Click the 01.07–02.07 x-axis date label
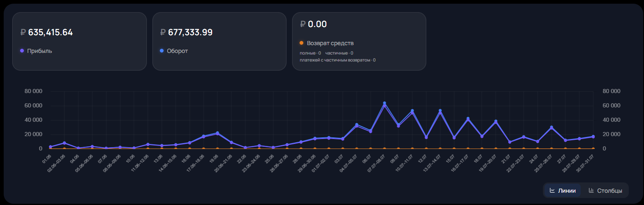This screenshot has width=644, height=205. [x=321, y=164]
